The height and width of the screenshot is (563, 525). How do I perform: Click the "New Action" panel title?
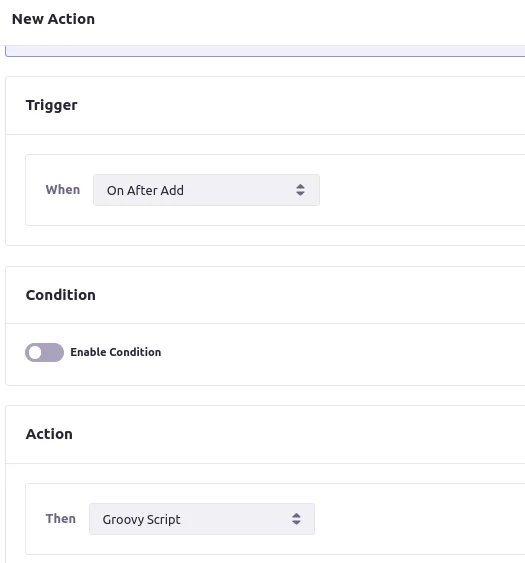click(54, 19)
